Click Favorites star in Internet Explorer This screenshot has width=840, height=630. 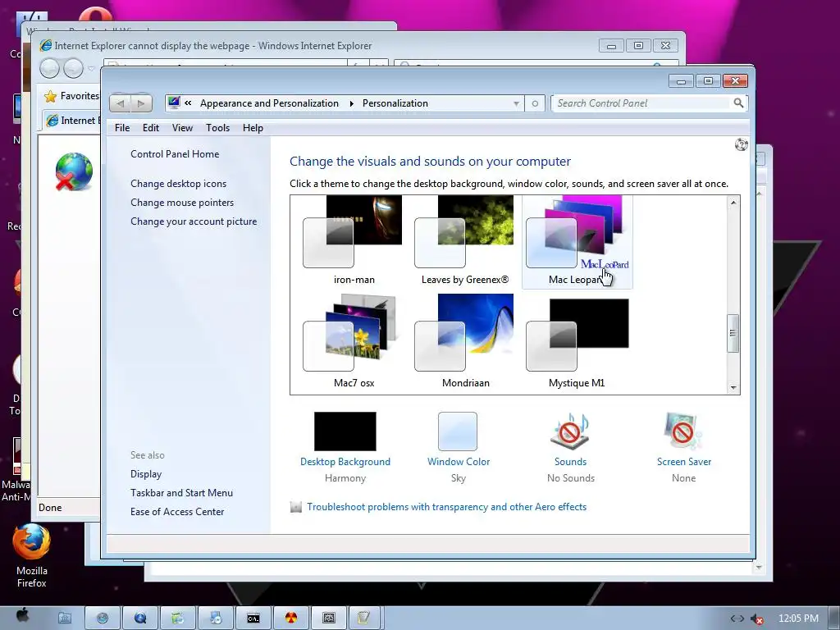[50, 97]
